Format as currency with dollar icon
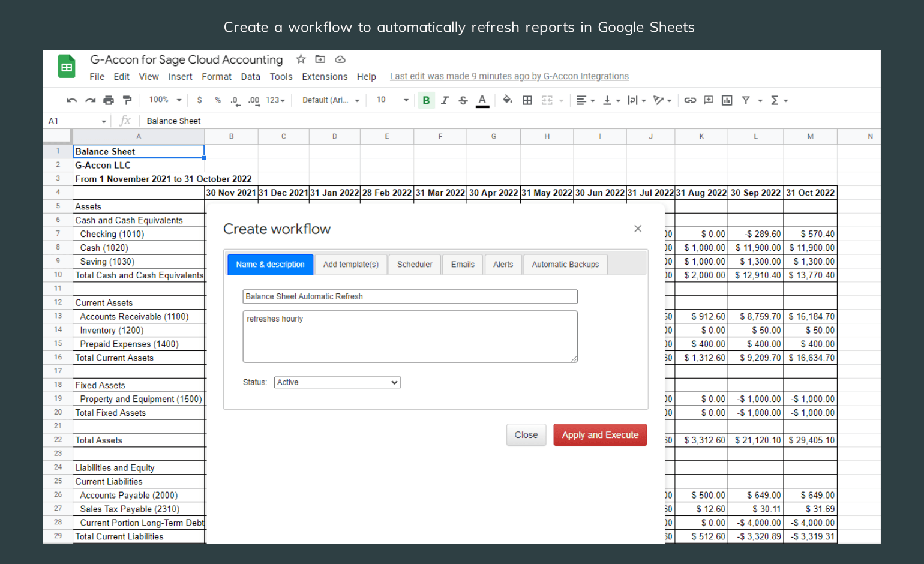Viewport: 924px width, 564px height. [199, 100]
